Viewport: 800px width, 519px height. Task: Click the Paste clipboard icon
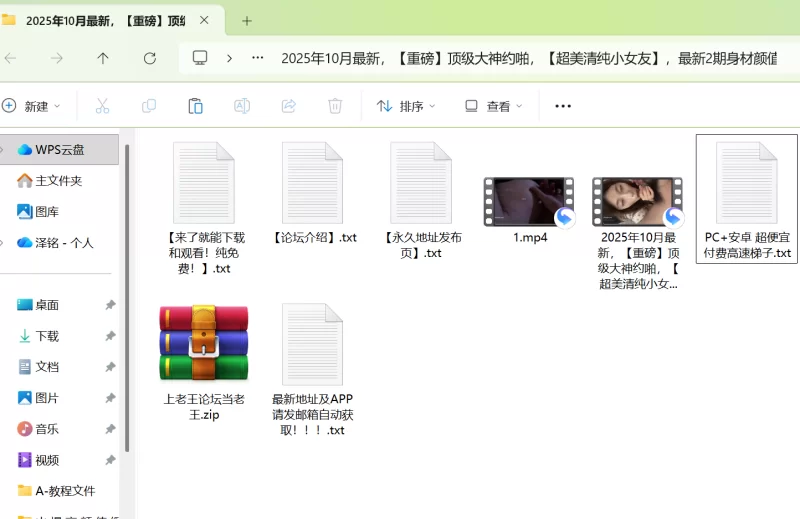tap(196, 106)
